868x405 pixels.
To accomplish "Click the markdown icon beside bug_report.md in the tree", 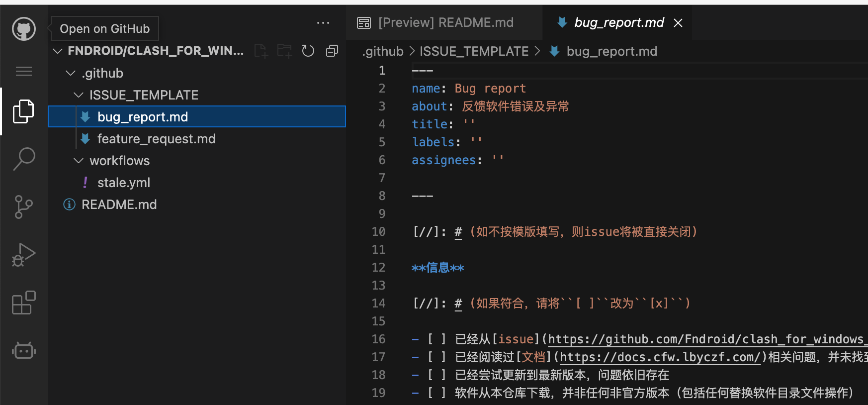I will [86, 117].
